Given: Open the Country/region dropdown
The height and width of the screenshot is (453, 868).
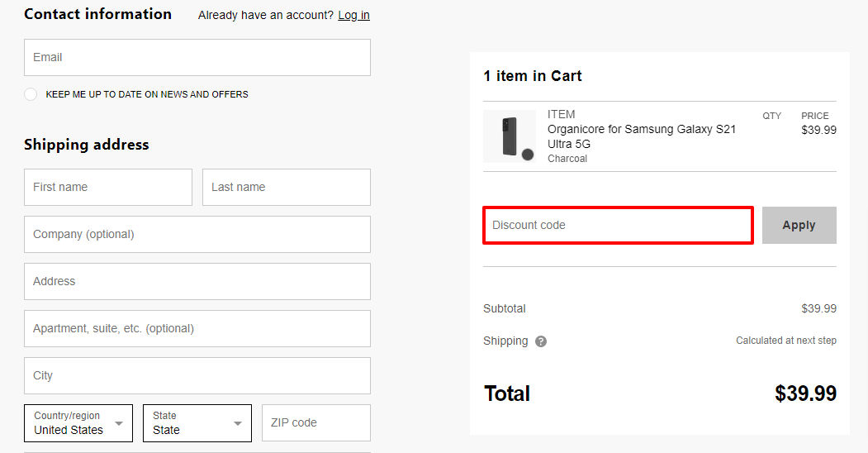Looking at the screenshot, I should tap(78, 423).
